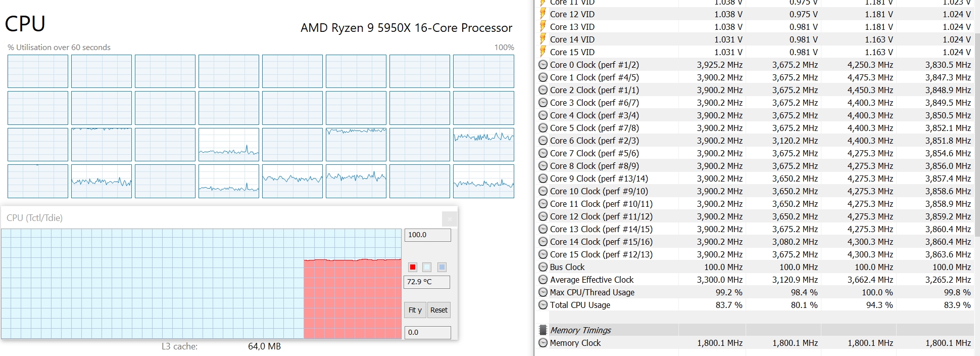
Task: Click the large "CPU" heading in Task Manager
Action: coord(25,24)
